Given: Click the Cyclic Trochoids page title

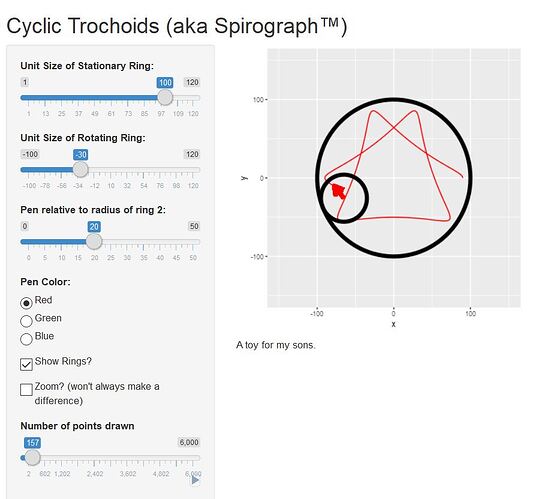Looking at the screenshot, I should [177, 26].
